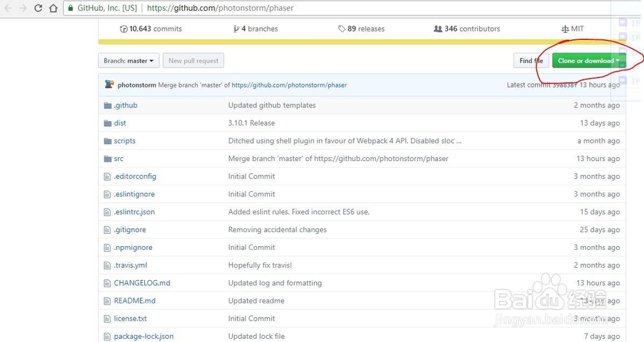
Task: Click the file icon beside README.md
Action: click(108, 301)
